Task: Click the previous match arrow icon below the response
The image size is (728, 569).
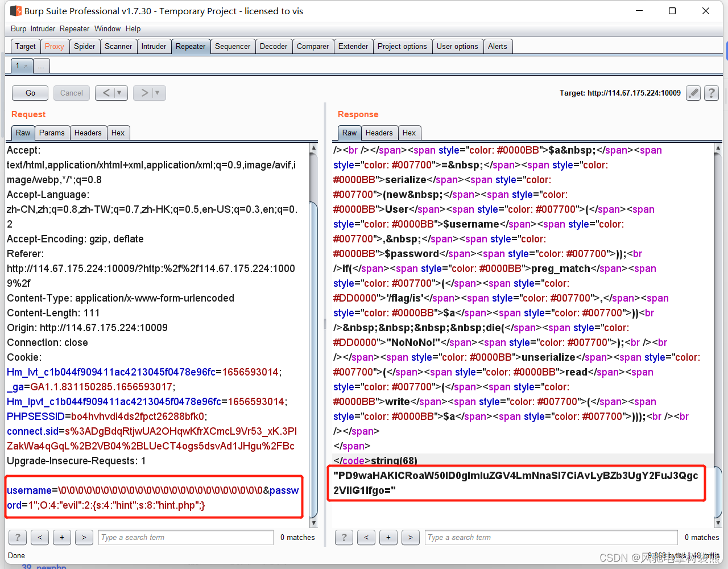Action: [366, 537]
